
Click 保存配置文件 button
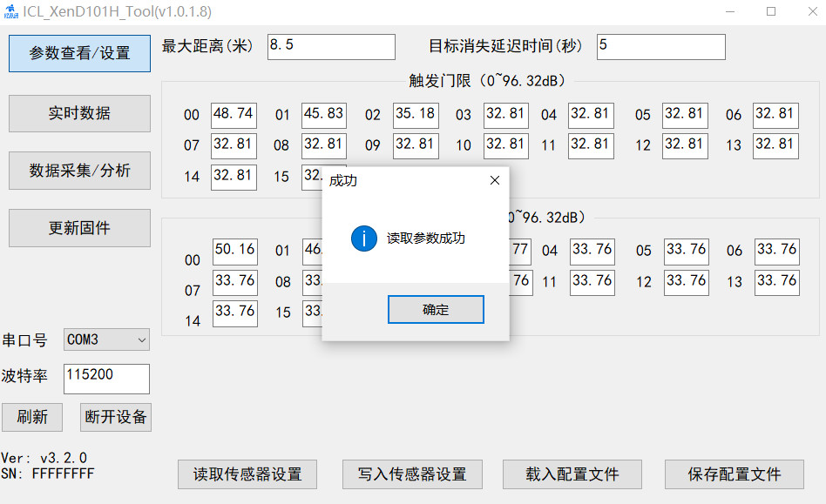pos(734,474)
